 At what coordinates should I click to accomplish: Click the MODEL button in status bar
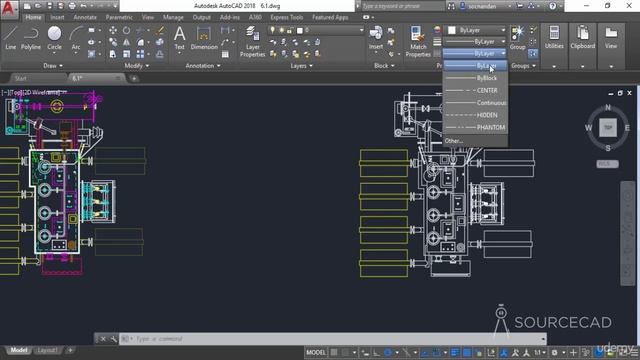[x=316, y=352]
